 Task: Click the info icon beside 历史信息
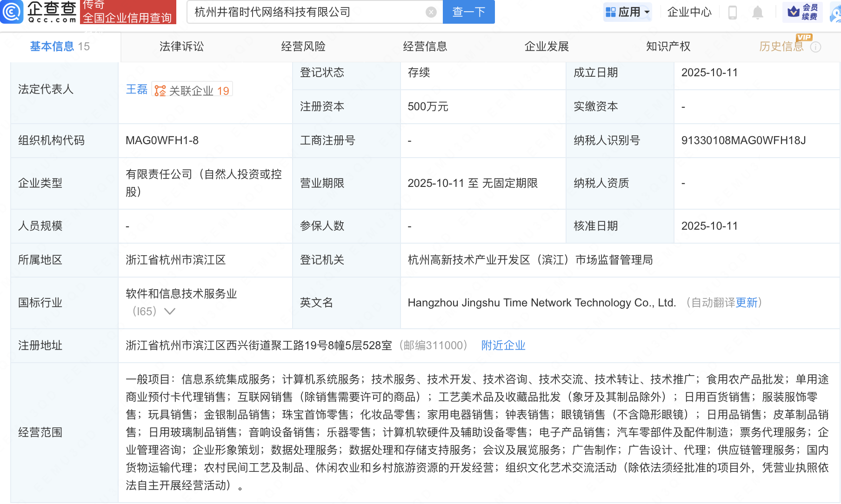[816, 47]
